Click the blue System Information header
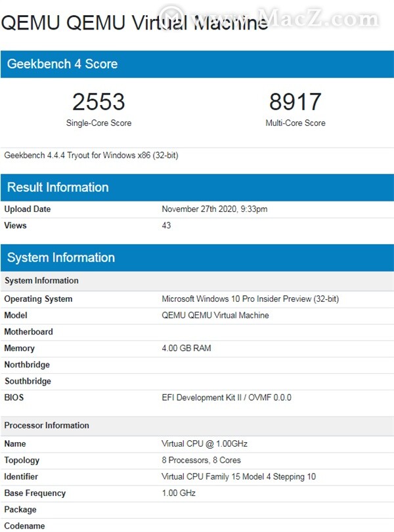 (197, 258)
